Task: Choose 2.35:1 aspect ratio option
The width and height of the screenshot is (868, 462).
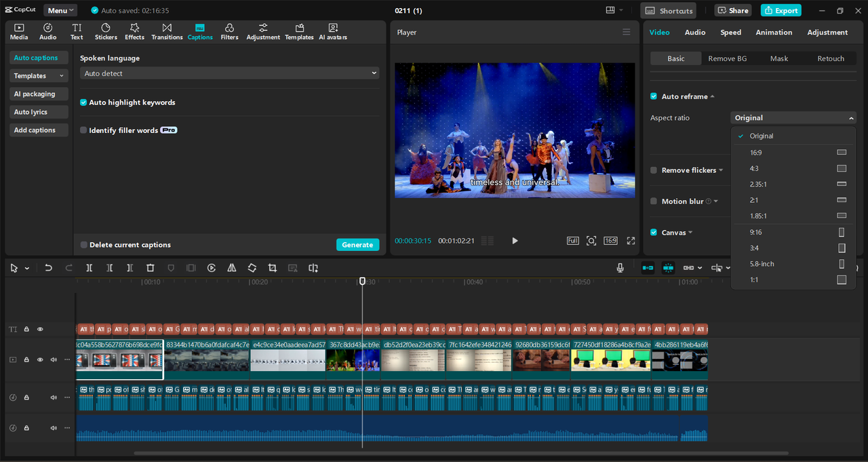Action: coord(793,184)
